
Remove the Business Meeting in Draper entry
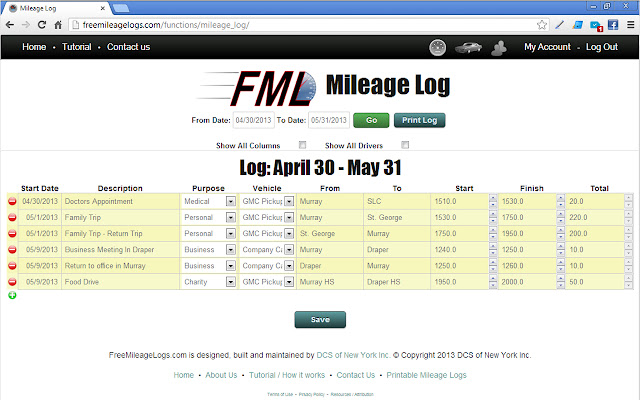[12, 249]
